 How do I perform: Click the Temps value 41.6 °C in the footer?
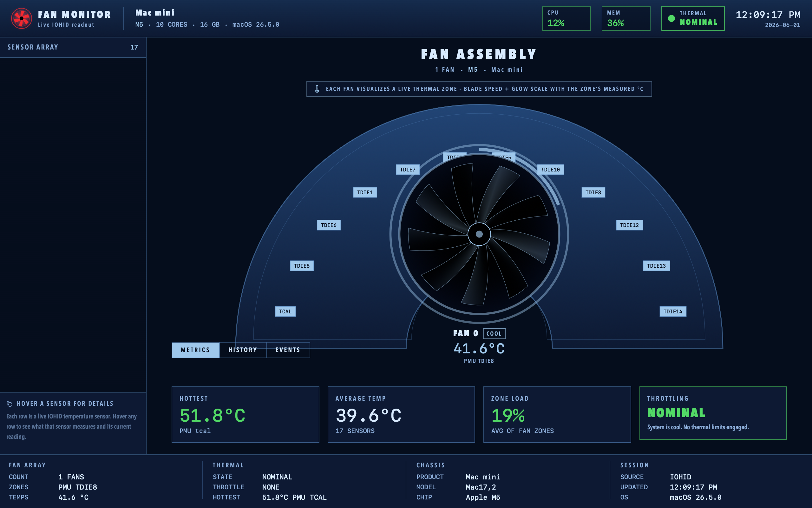click(74, 497)
